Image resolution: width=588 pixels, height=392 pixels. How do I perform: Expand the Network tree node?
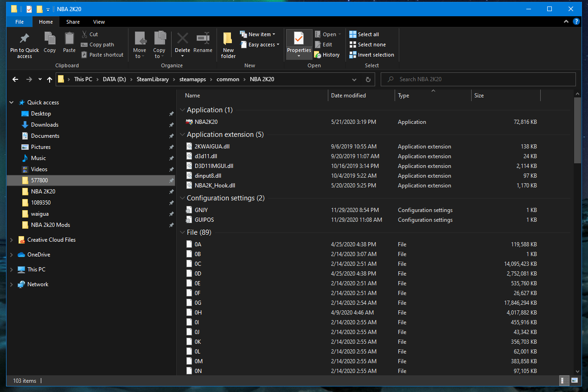pyautogui.click(x=12, y=284)
